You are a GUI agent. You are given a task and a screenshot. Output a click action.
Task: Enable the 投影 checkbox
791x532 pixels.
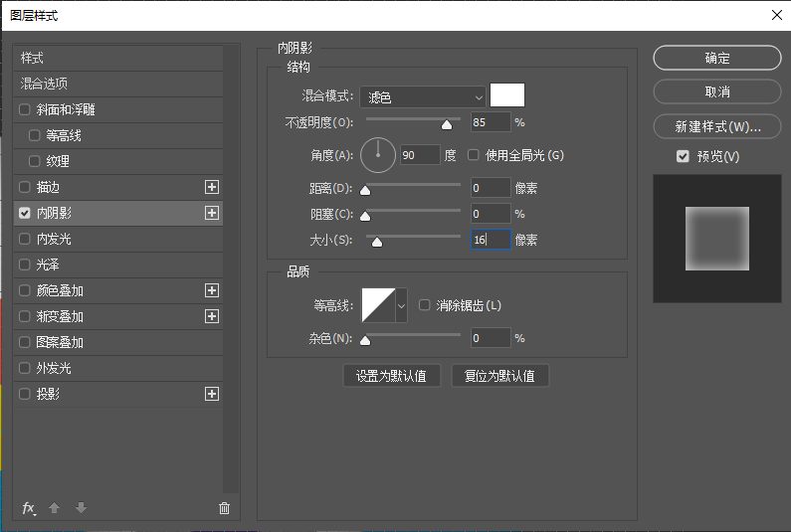[25, 394]
